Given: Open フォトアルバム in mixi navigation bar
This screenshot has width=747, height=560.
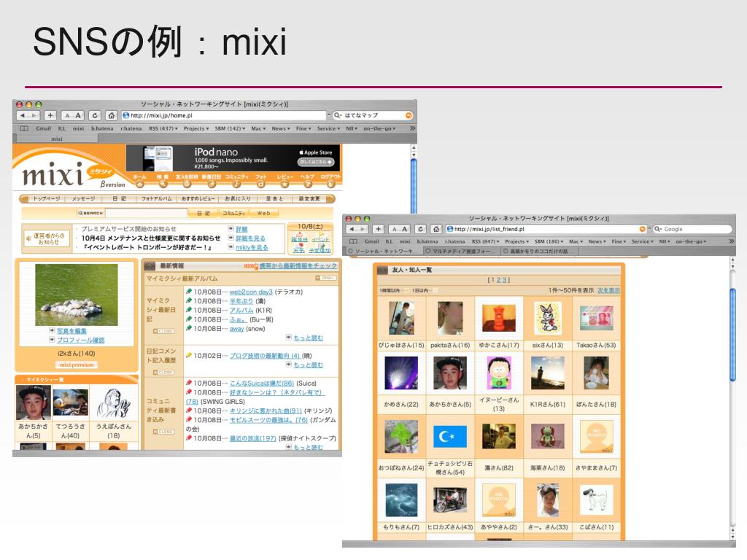Looking at the screenshot, I should pyautogui.click(x=156, y=198).
